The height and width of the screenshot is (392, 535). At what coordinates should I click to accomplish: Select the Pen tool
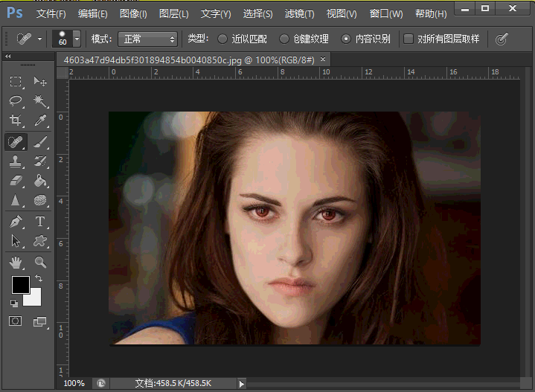(x=16, y=222)
